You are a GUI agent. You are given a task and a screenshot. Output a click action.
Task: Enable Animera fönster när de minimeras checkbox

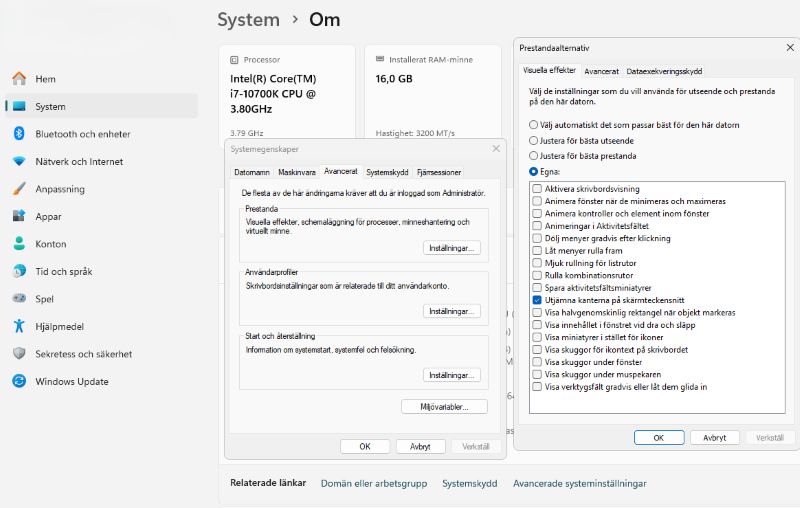537,201
